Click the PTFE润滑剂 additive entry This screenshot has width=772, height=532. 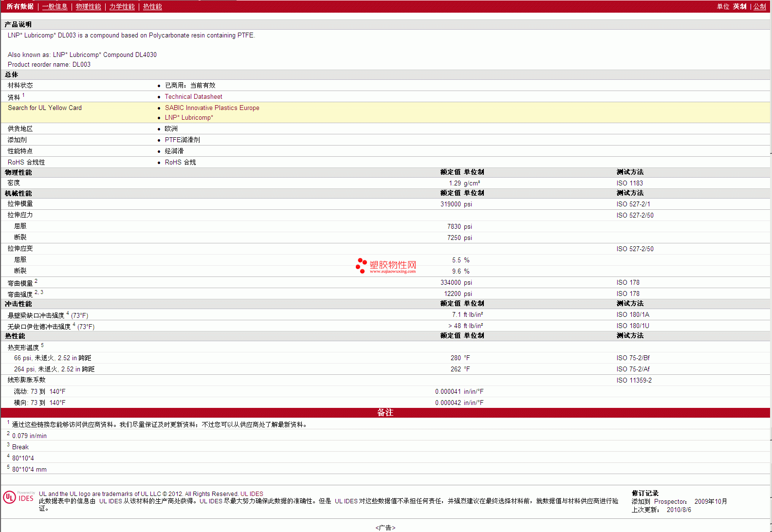[x=182, y=140]
